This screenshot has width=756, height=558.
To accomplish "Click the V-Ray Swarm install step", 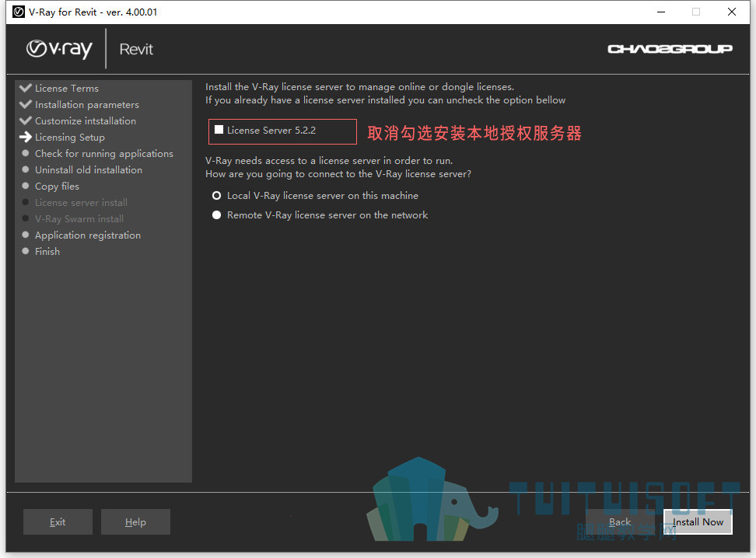I will pos(79,218).
